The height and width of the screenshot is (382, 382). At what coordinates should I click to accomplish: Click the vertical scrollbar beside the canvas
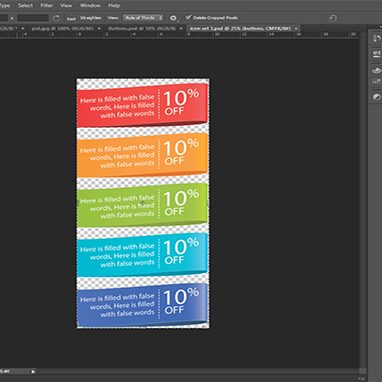click(x=363, y=203)
